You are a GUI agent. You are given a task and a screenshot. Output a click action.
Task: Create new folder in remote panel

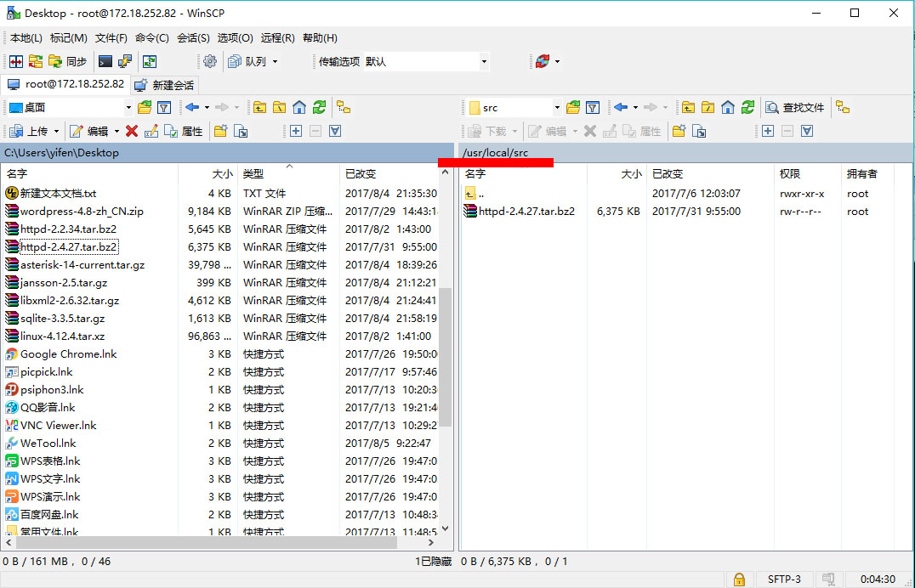(x=679, y=131)
